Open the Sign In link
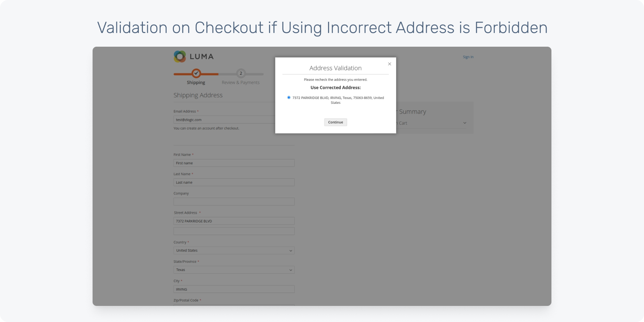This screenshot has width=644, height=322. tap(468, 57)
